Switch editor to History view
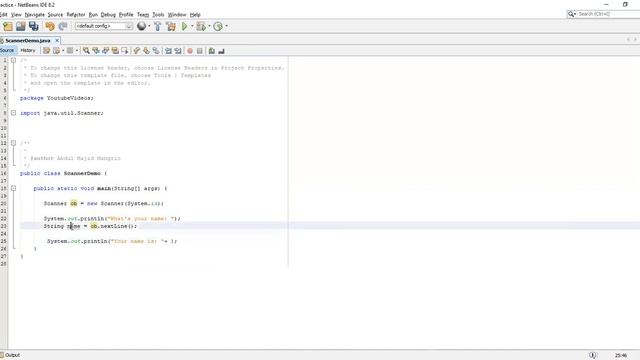 click(28, 50)
